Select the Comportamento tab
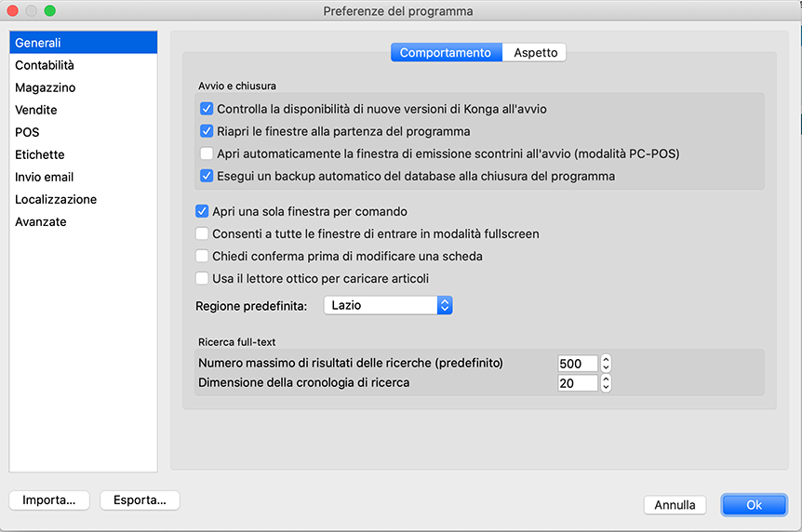 445,53
